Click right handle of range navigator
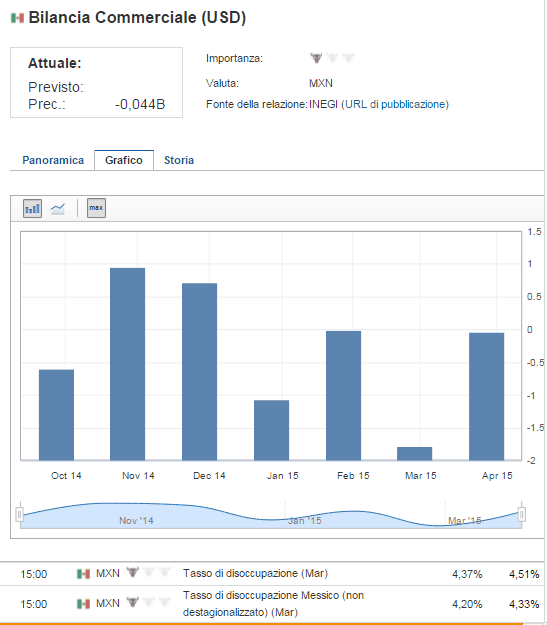Screen dimensions: 547x625 (521, 515)
